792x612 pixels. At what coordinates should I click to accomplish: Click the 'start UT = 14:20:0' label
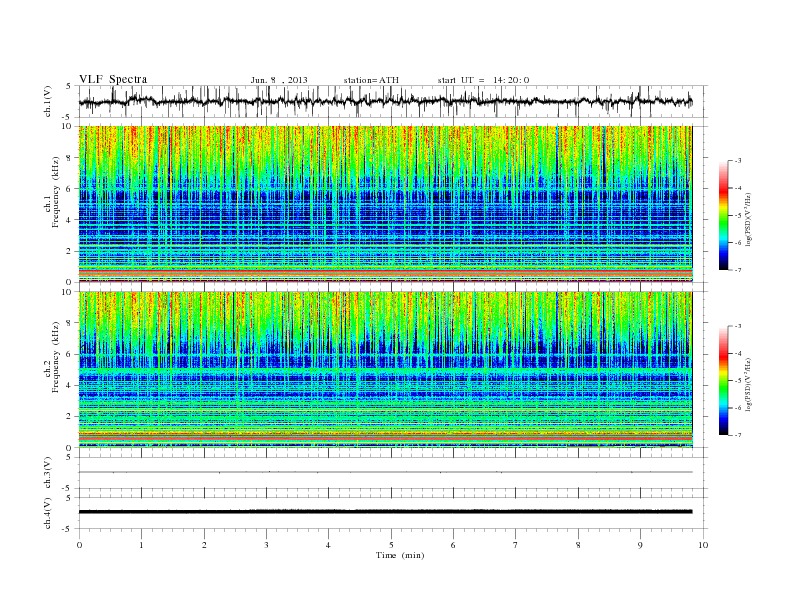pos(483,80)
